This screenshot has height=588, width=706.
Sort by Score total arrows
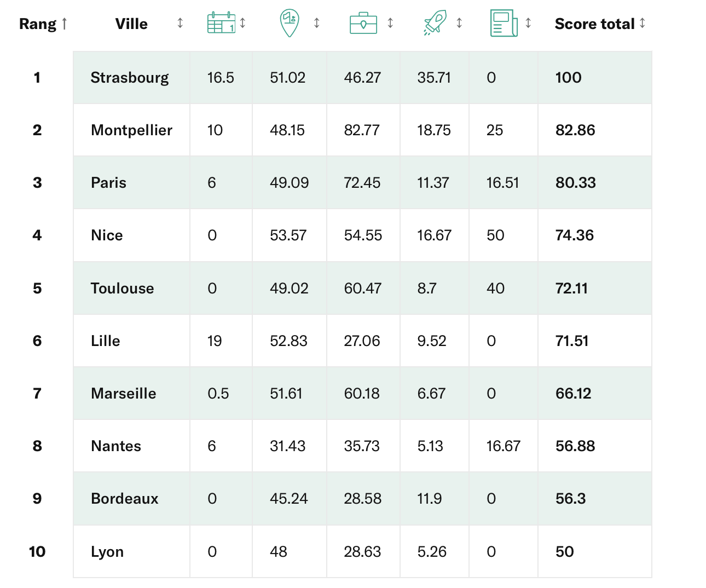643,23
